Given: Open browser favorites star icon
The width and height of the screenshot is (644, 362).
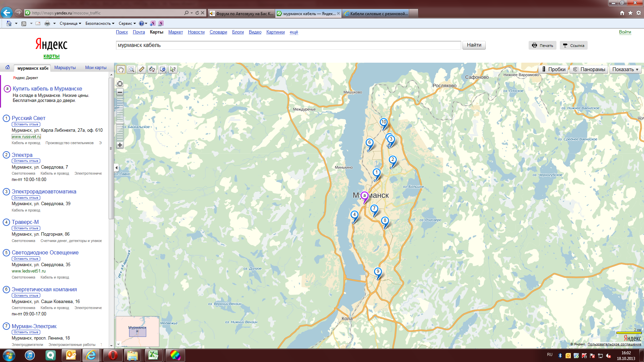Looking at the screenshot, I should (x=630, y=13).
